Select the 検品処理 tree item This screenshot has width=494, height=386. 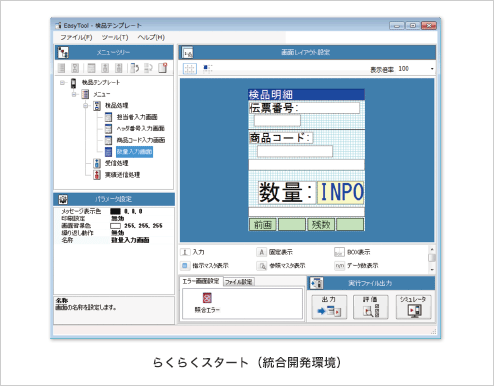pyautogui.click(x=116, y=106)
